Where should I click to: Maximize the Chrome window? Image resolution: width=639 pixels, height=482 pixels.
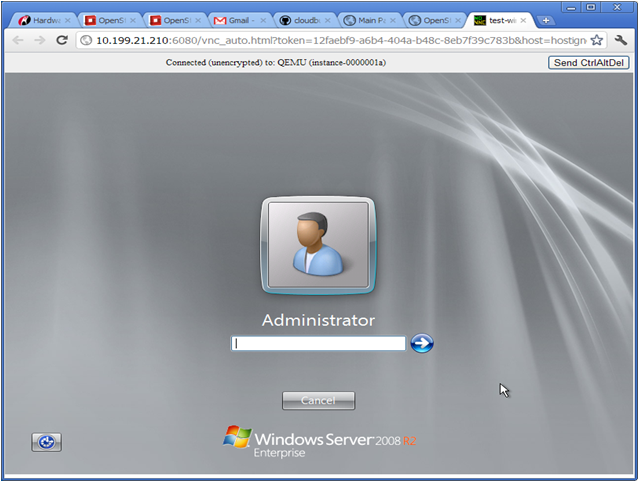tap(591, 7)
